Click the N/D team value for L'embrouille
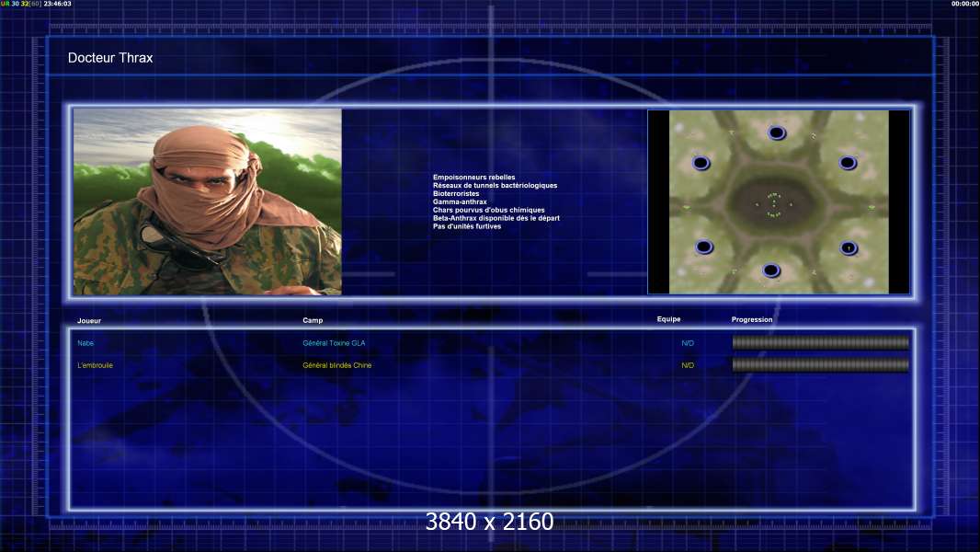The image size is (980, 552). click(688, 365)
